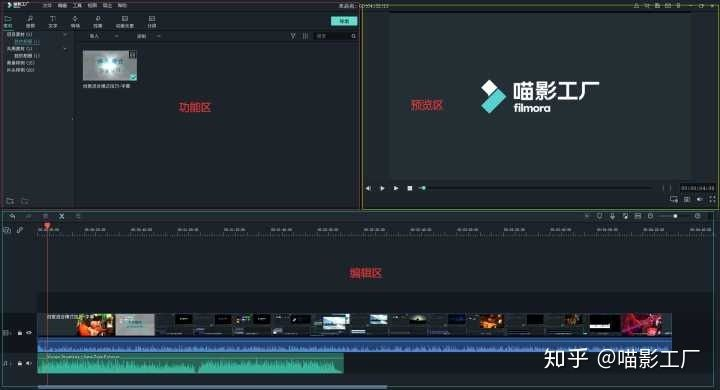Click the Delete trash icon in timeline toolbar

[45, 216]
